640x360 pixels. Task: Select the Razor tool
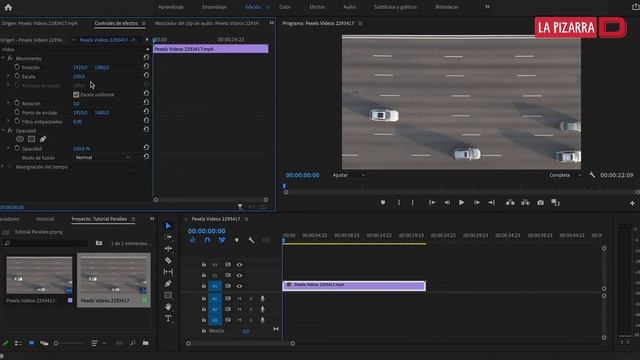pos(168,260)
